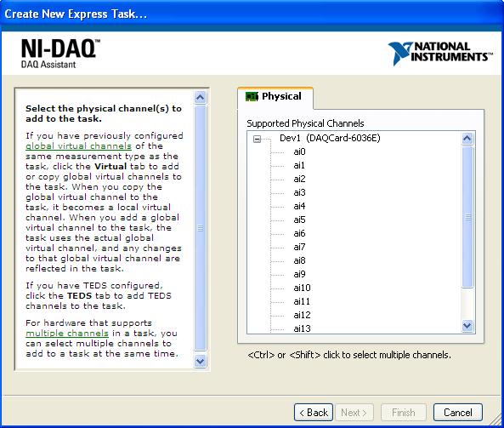Select Dev1 (DAQCard-6036E) device entry
The width and height of the screenshot is (504, 428).
click(330, 138)
